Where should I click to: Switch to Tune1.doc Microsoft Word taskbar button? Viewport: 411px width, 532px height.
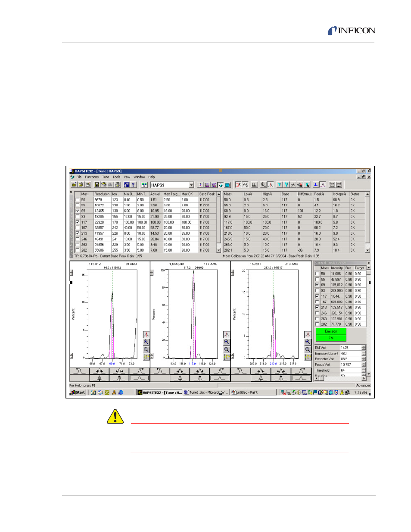click(x=206, y=392)
